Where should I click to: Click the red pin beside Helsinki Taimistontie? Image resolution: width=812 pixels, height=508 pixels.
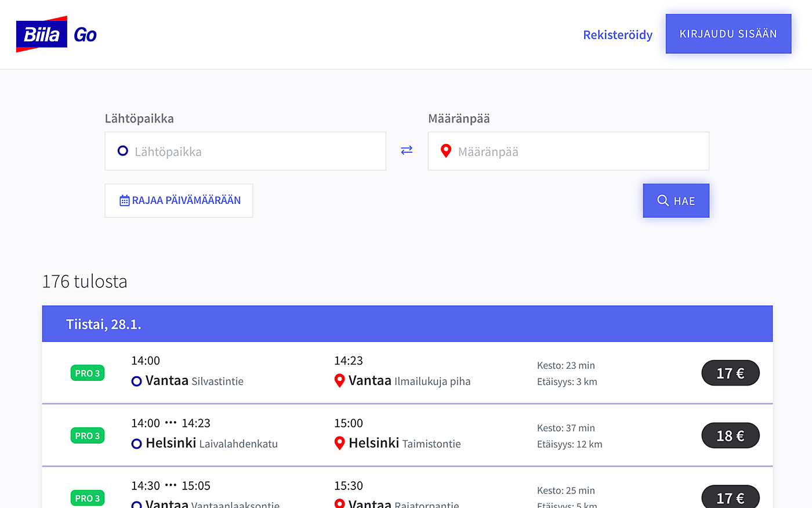point(340,443)
